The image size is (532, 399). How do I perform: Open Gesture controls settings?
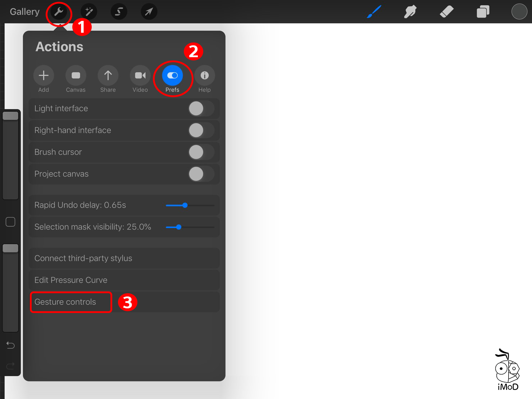(x=65, y=302)
